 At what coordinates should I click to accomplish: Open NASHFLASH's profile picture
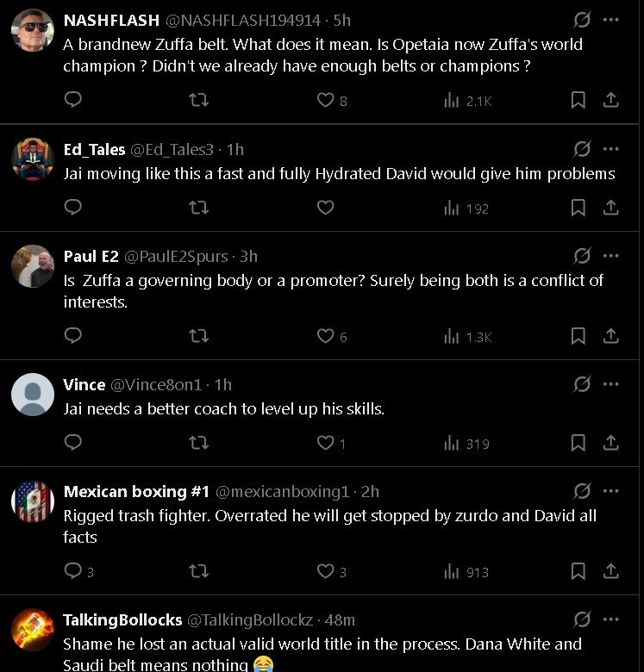(33, 30)
